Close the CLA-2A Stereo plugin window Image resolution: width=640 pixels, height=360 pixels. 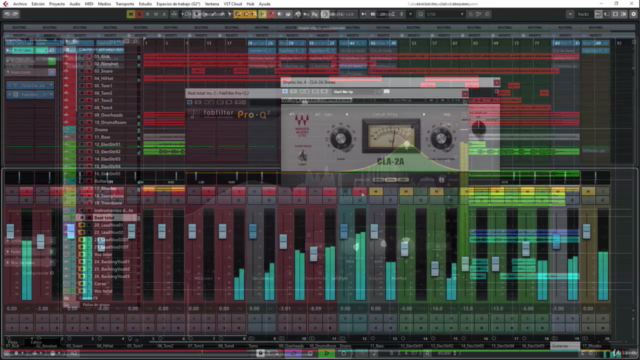tap(496, 82)
